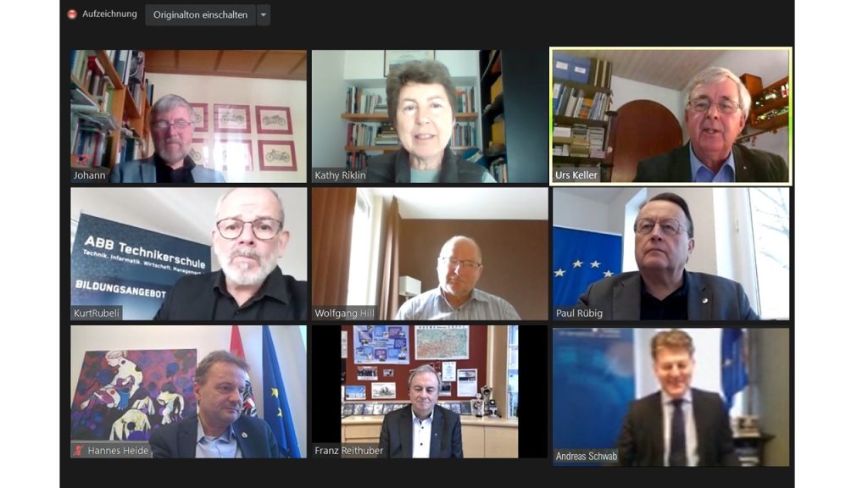The width and height of the screenshot is (868, 488).
Task: Toggle Originalton einschalten button
Action: pos(200,15)
